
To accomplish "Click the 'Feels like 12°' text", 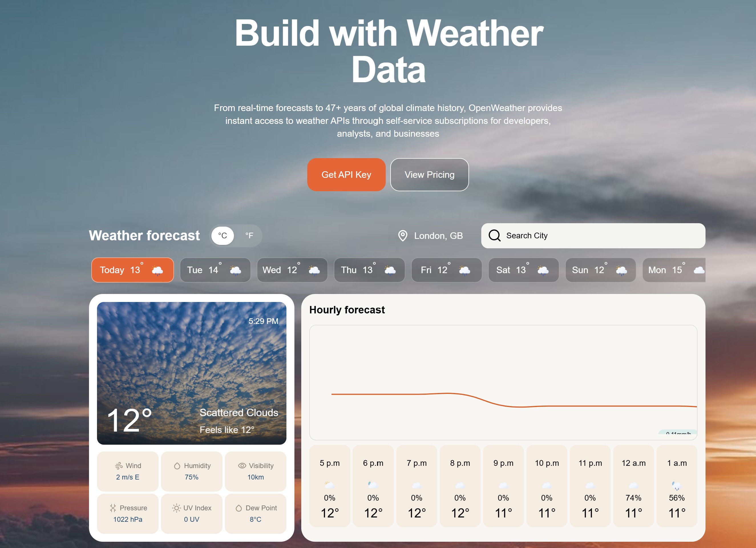I will pos(227,430).
